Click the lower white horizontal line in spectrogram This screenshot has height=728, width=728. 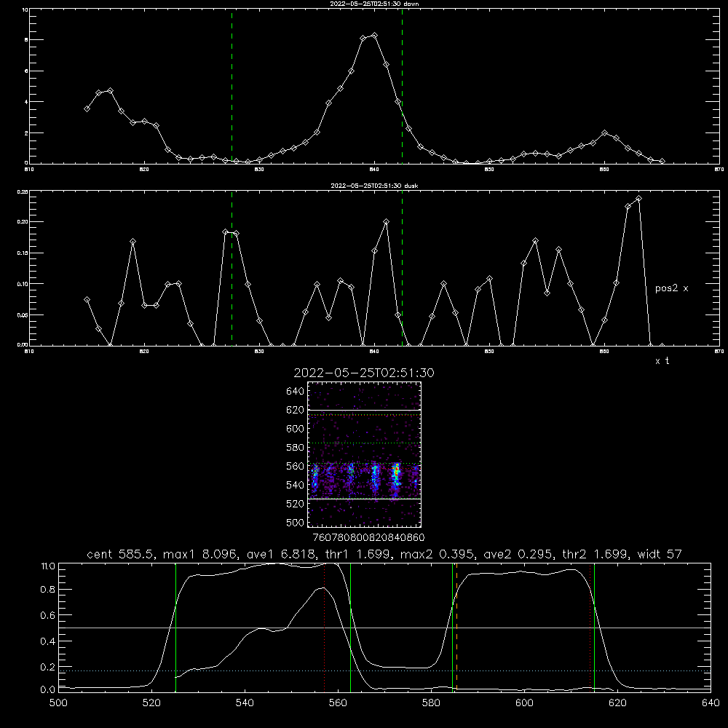364,499
